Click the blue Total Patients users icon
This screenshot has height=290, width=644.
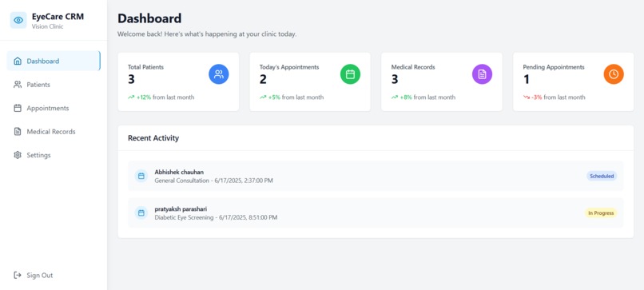(219, 74)
